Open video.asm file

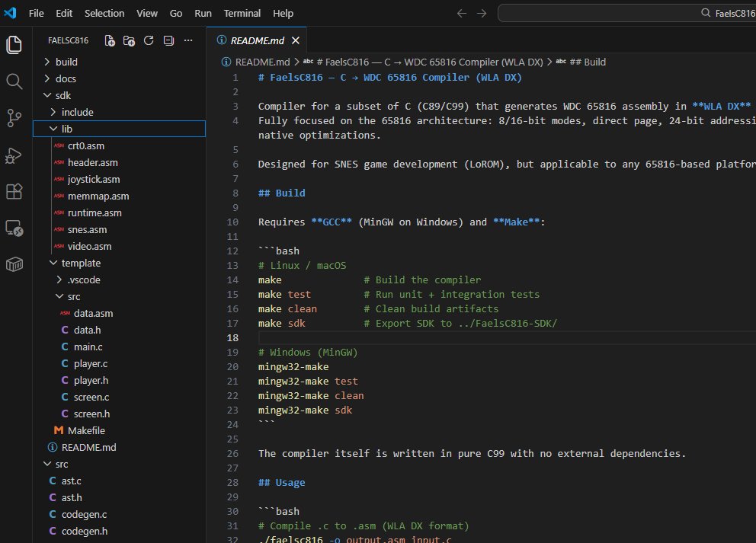(90, 246)
